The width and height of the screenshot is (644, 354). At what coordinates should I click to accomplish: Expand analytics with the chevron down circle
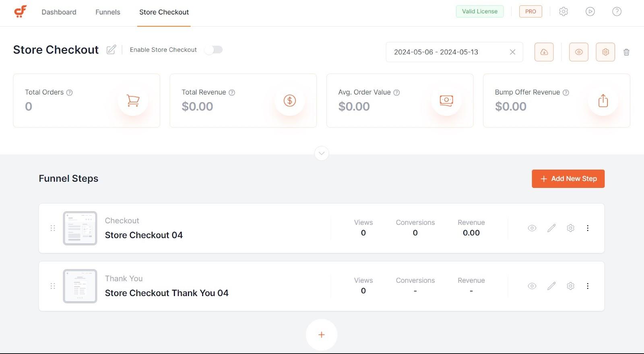click(322, 153)
